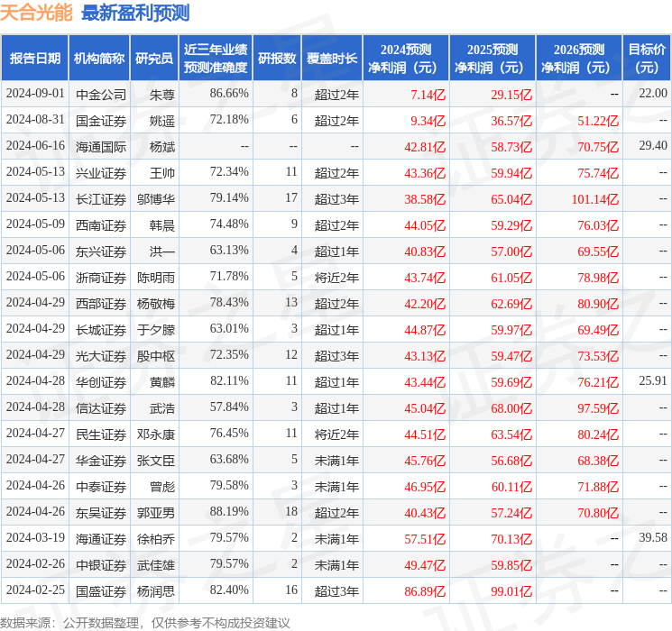Viewport: 672px width, 631px height.
Task: Select the 报告日期 column header
Action: point(34,59)
